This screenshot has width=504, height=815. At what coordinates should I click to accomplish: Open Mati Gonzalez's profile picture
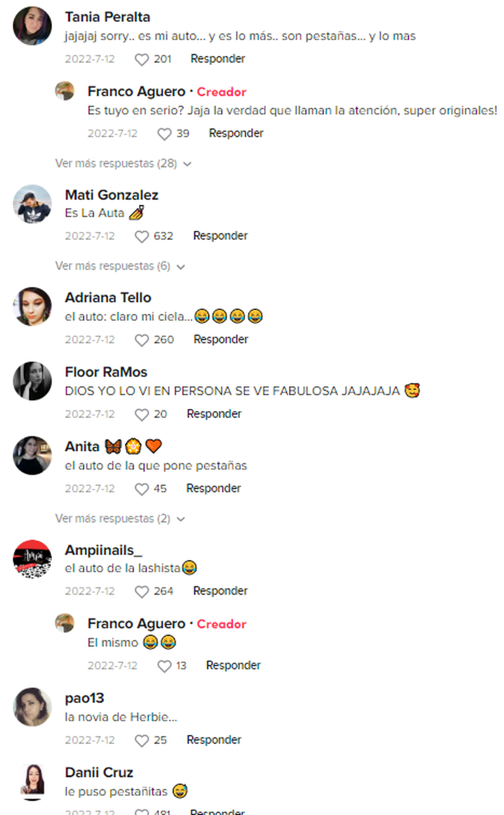(32, 204)
